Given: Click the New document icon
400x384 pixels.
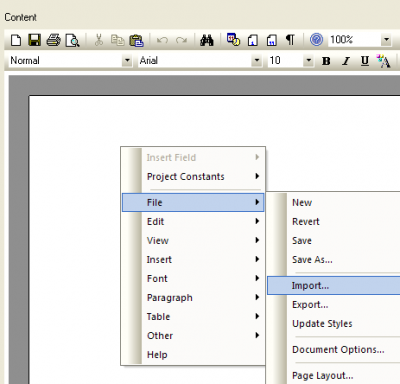Looking at the screenshot, I should click(16, 40).
